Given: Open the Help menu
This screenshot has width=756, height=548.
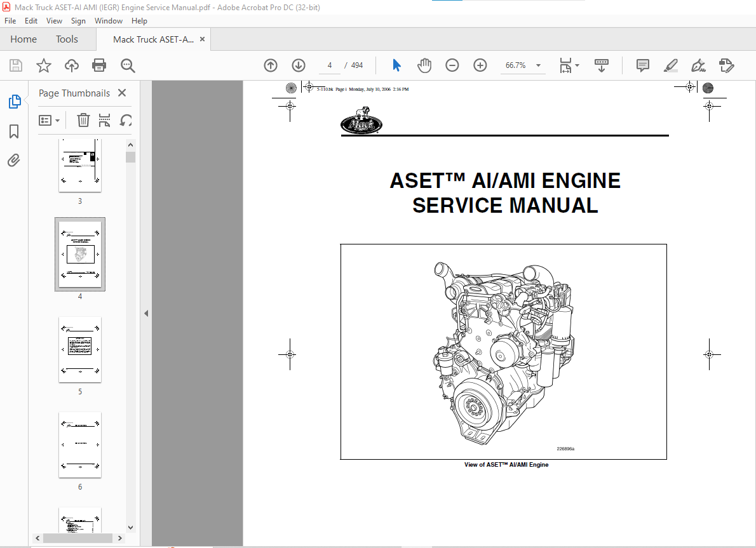Looking at the screenshot, I should [139, 21].
